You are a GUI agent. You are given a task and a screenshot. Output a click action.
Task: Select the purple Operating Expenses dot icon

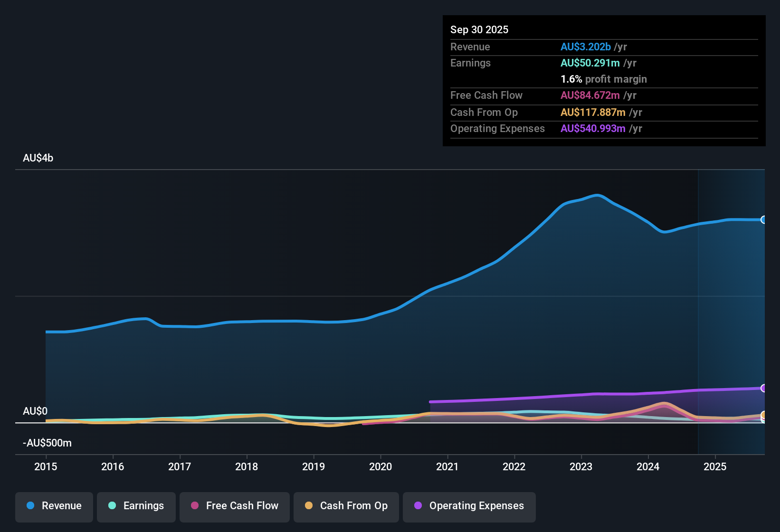(417, 506)
